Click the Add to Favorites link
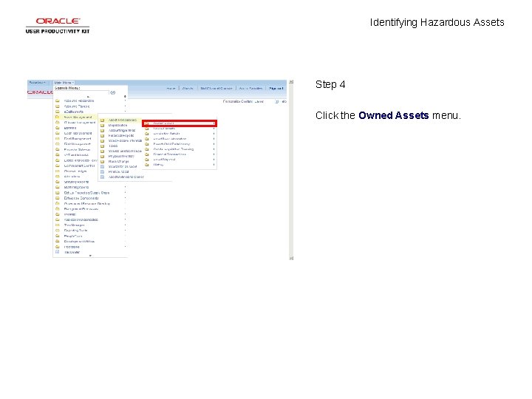This screenshot has height=399, width=532. [x=250, y=89]
